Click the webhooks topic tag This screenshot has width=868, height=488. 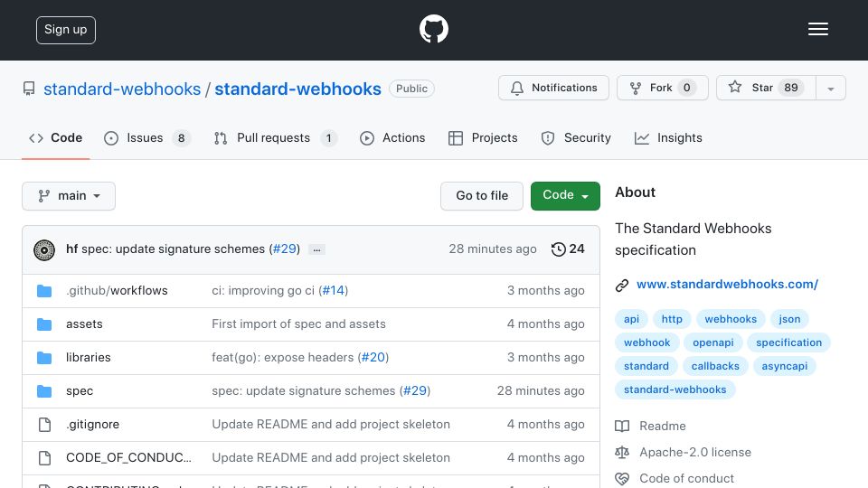(x=731, y=319)
